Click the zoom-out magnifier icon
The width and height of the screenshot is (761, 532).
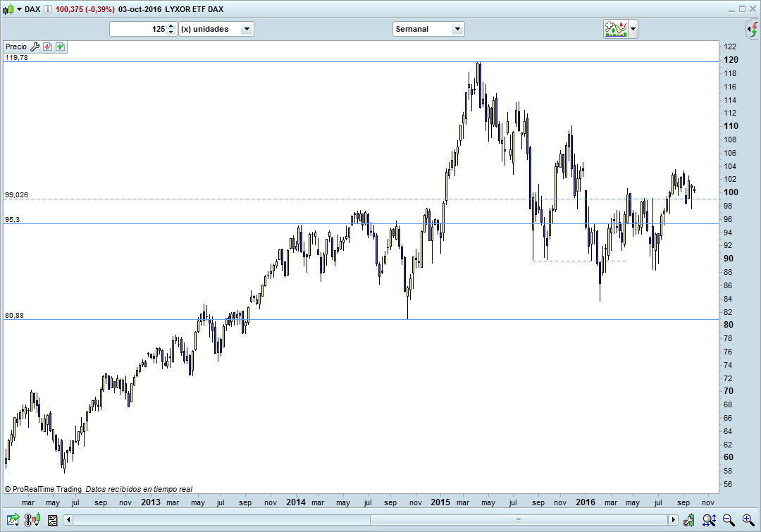(727, 520)
